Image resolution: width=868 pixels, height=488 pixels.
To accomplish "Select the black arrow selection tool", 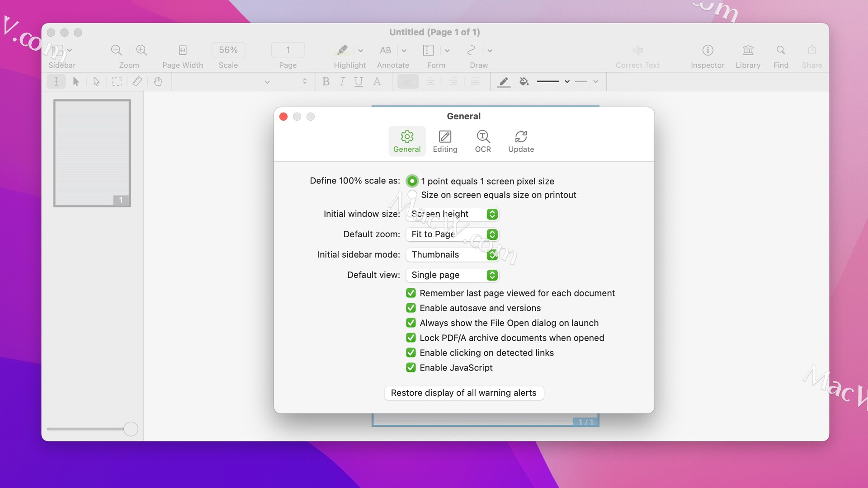I will coord(76,81).
